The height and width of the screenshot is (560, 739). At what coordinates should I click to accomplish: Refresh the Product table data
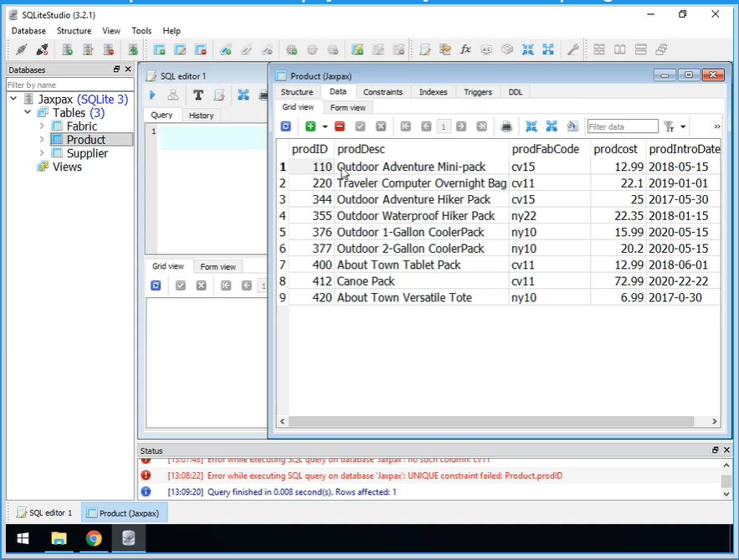coord(285,126)
